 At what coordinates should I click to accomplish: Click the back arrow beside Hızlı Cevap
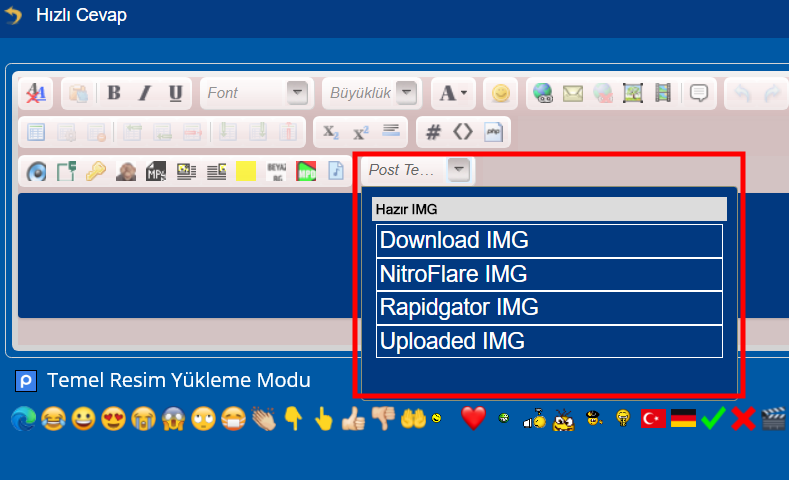tap(13, 15)
